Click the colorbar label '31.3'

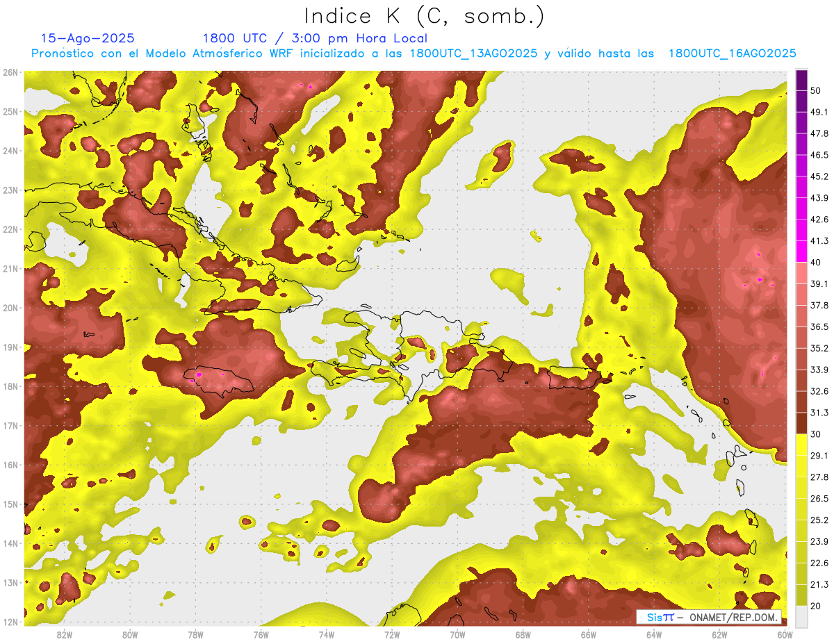[x=819, y=413]
